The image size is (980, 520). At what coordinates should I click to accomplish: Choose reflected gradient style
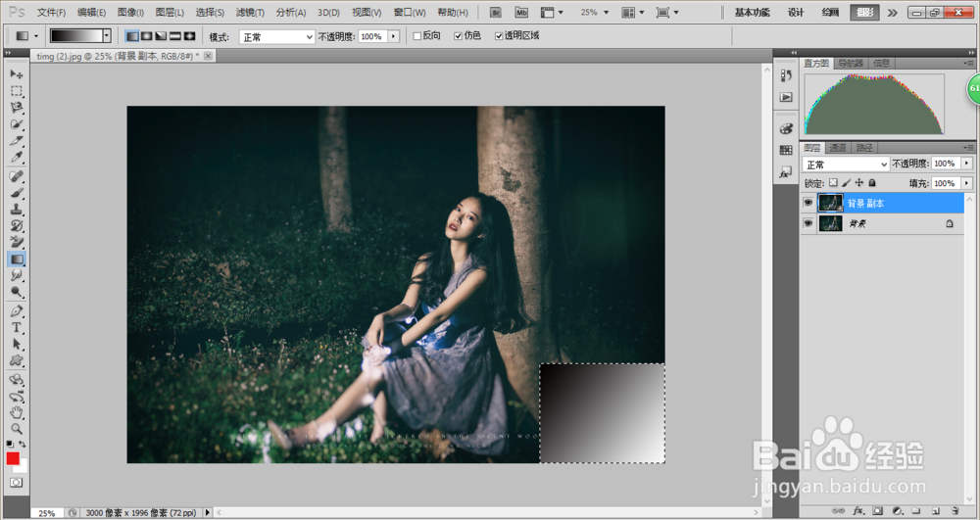(x=175, y=36)
